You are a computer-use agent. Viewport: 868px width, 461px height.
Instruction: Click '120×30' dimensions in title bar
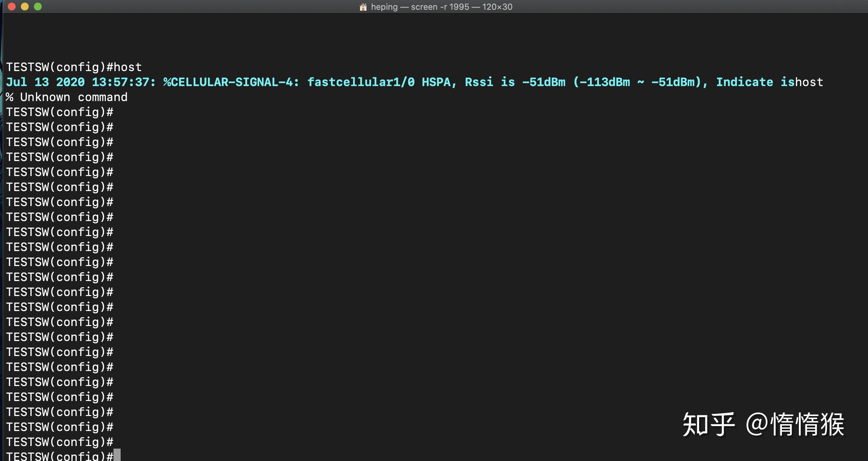497,7
